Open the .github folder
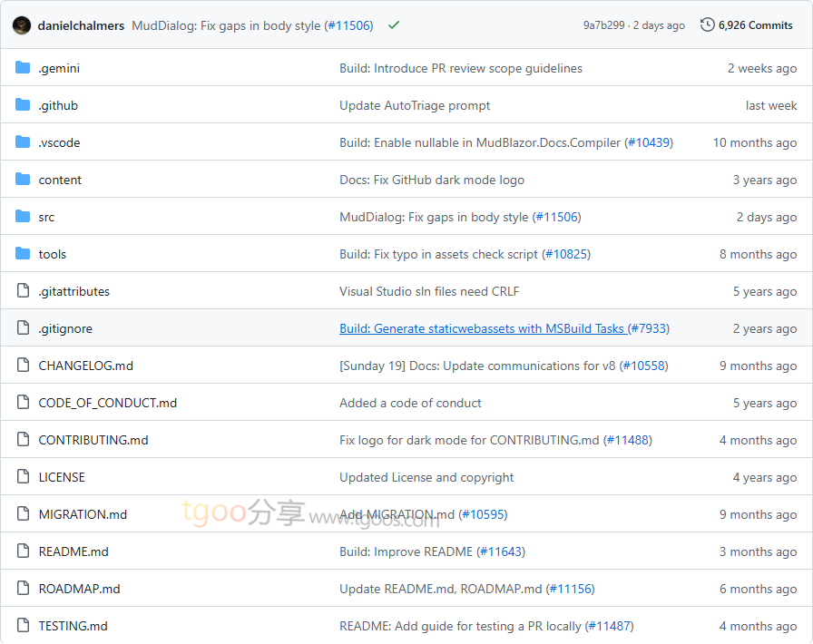Image resolution: width=813 pixels, height=644 pixels. 58,105
